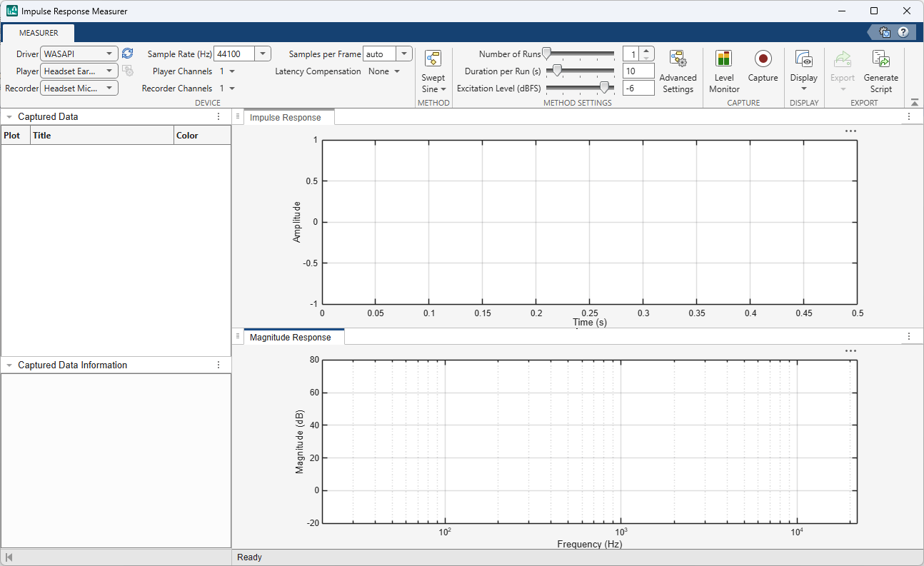This screenshot has height=566, width=924.
Task: Click the Excitation Level value field
Action: (x=638, y=88)
